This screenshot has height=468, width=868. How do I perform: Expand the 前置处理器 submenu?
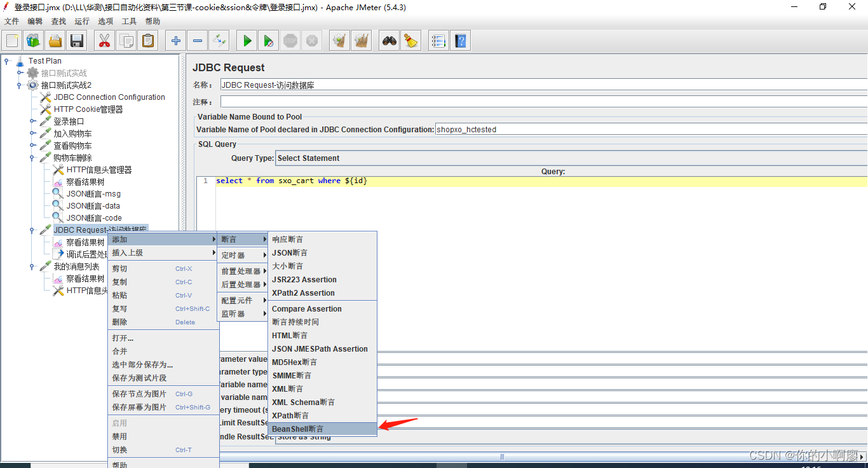[243, 272]
